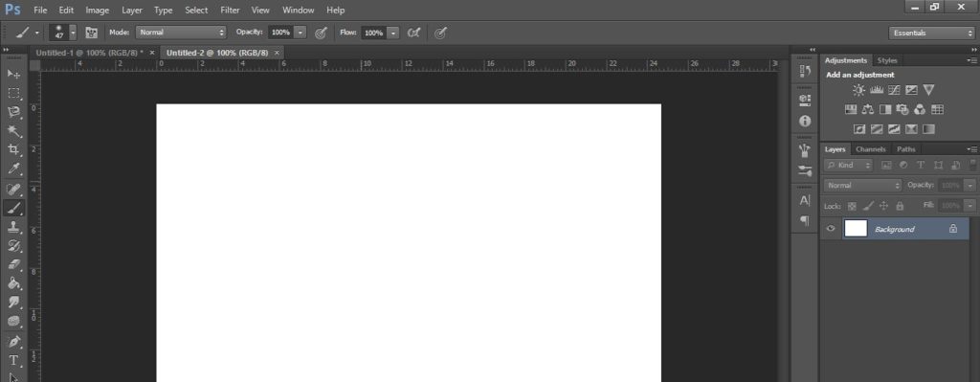Add a Vibrance adjustment

[928, 90]
